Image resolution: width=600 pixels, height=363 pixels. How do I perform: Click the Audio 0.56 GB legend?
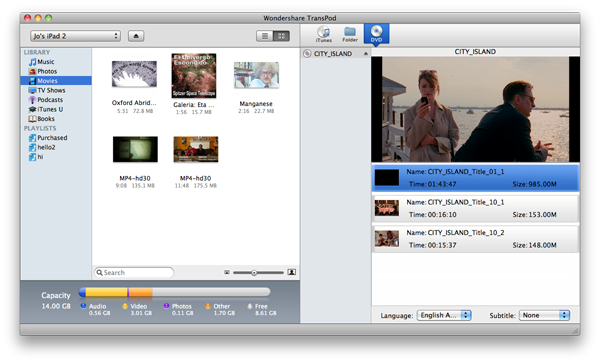tap(96, 309)
